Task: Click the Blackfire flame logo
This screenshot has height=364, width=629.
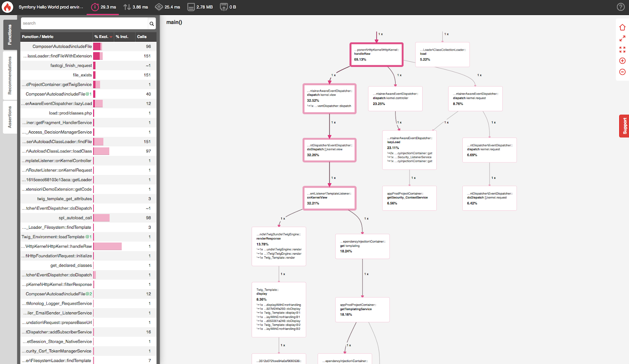Action: click(7, 7)
